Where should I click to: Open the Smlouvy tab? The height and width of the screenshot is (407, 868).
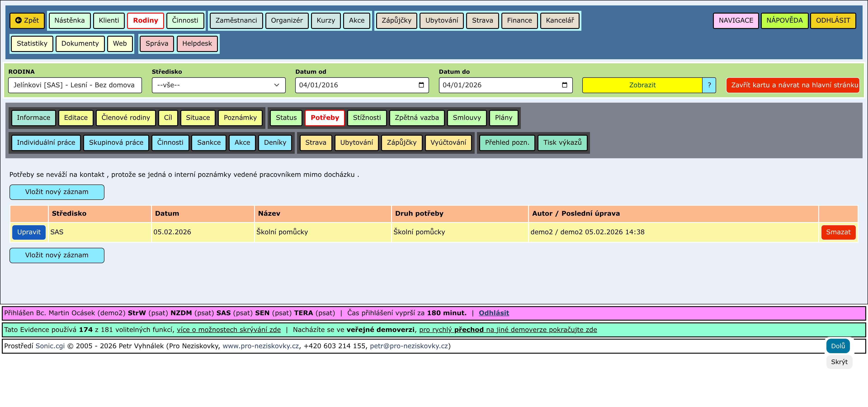(467, 118)
